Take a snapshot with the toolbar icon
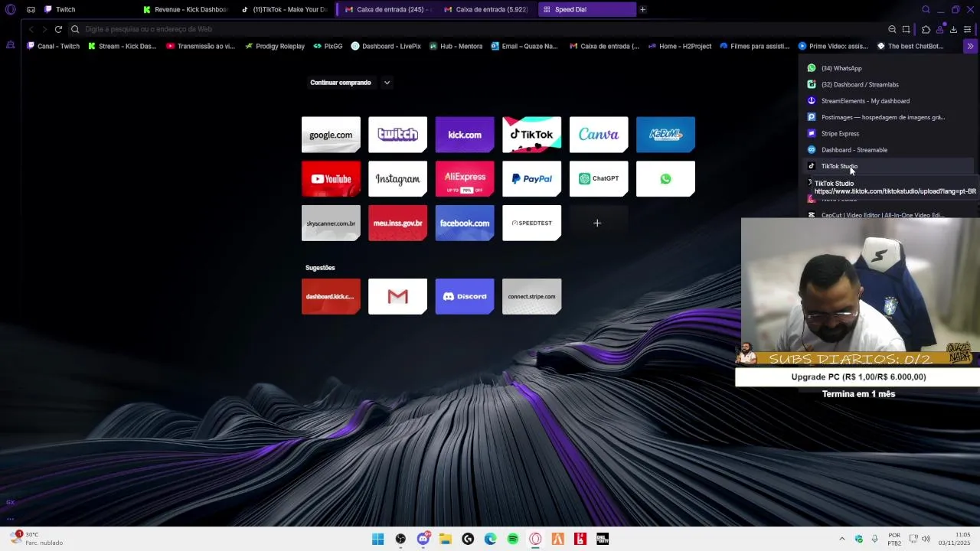The height and width of the screenshot is (551, 980). point(906,29)
